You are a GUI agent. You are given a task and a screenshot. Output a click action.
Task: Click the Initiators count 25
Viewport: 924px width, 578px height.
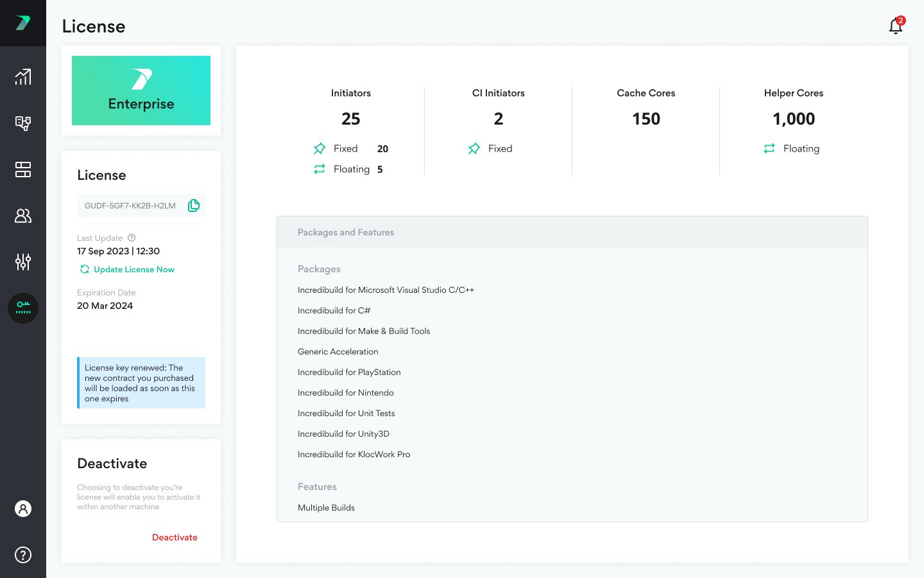click(351, 119)
